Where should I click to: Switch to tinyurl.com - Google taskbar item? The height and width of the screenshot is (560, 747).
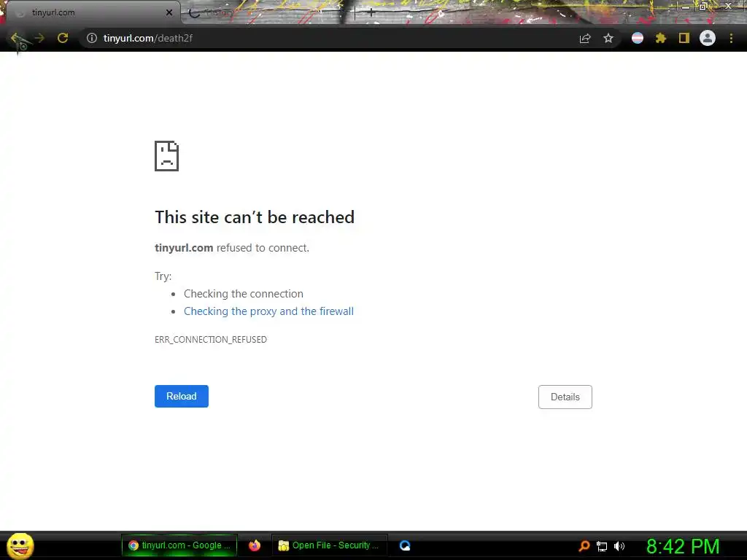click(179, 545)
